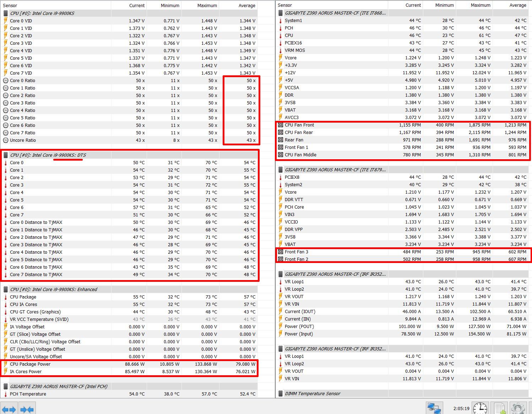
Task: Click the thermometer icon beside PCIEX8
Action: click(x=281, y=177)
